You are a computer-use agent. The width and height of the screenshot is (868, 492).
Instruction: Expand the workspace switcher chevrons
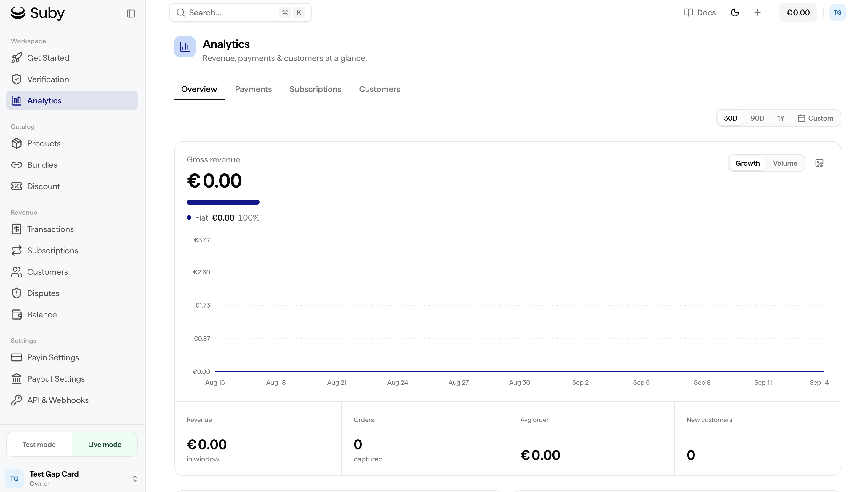pos(135,478)
